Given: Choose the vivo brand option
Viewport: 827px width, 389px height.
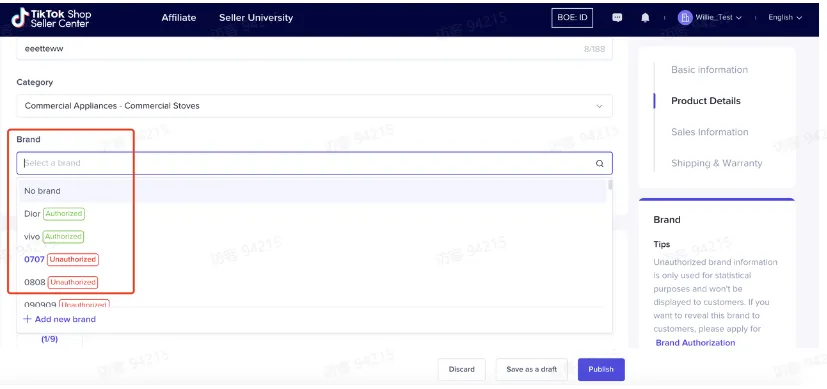Looking at the screenshot, I should [312, 237].
